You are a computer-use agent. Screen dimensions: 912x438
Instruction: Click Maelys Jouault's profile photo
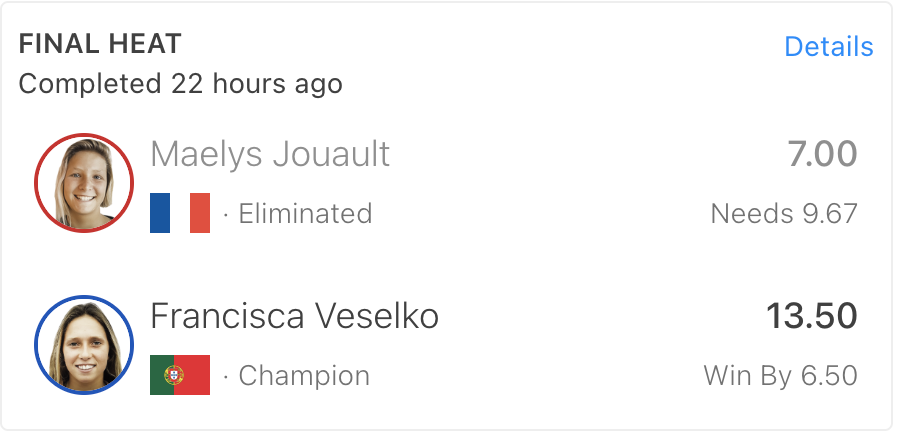[x=84, y=183]
